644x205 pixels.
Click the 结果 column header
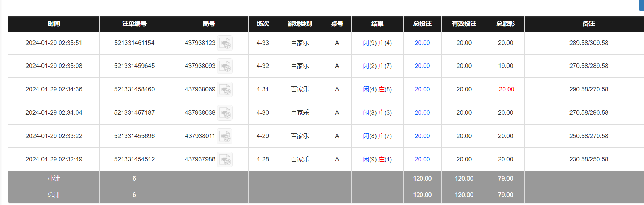[x=377, y=24]
